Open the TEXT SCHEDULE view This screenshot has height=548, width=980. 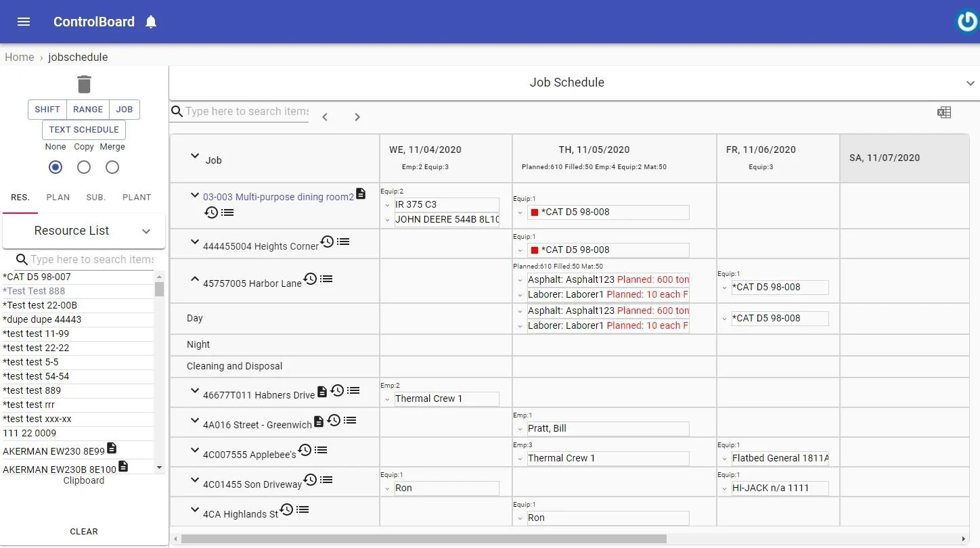pos(83,129)
